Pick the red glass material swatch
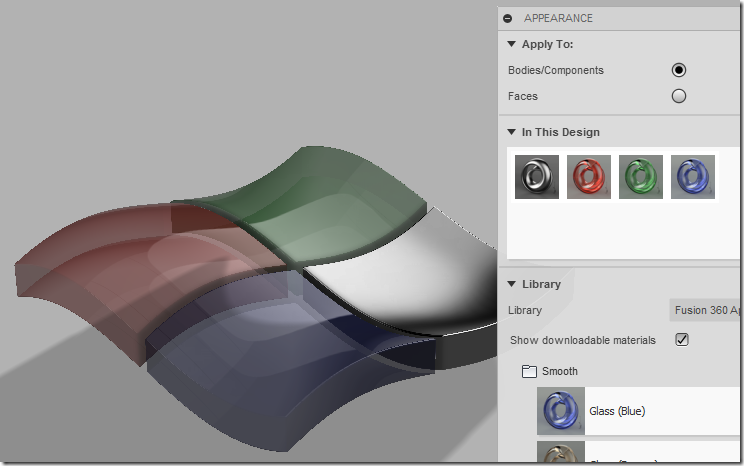744x466 pixels. [589, 177]
